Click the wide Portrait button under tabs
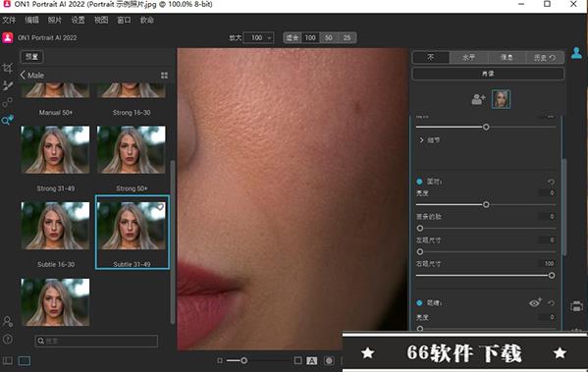The width and height of the screenshot is (588, 372). point(488,74)
